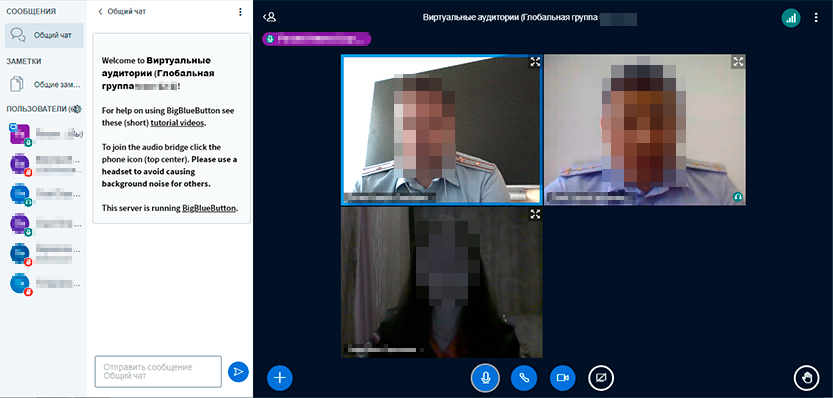This screenshot has width=833, height=398.
Task: Click the purple talking indicator pill
Action: pos(317,39)
